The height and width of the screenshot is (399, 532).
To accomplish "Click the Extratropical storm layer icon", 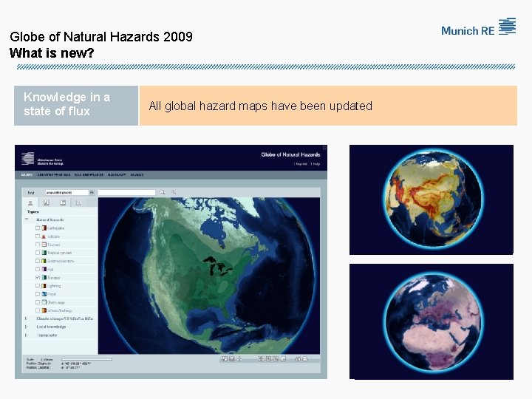I will coord(44,261).
